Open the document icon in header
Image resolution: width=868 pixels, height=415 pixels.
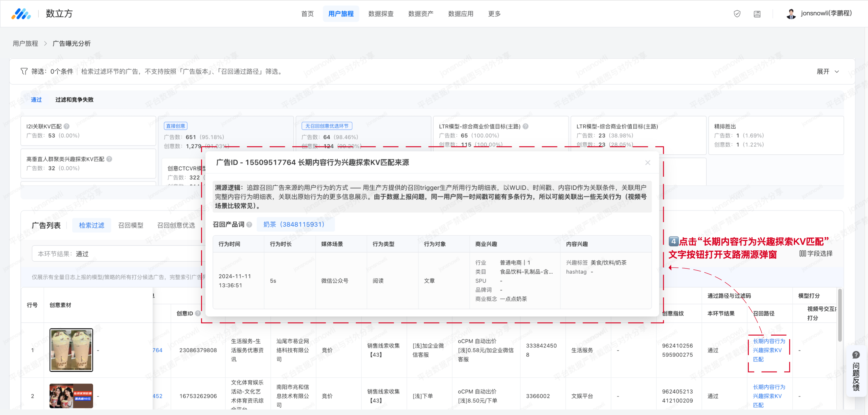click(757, 14)
